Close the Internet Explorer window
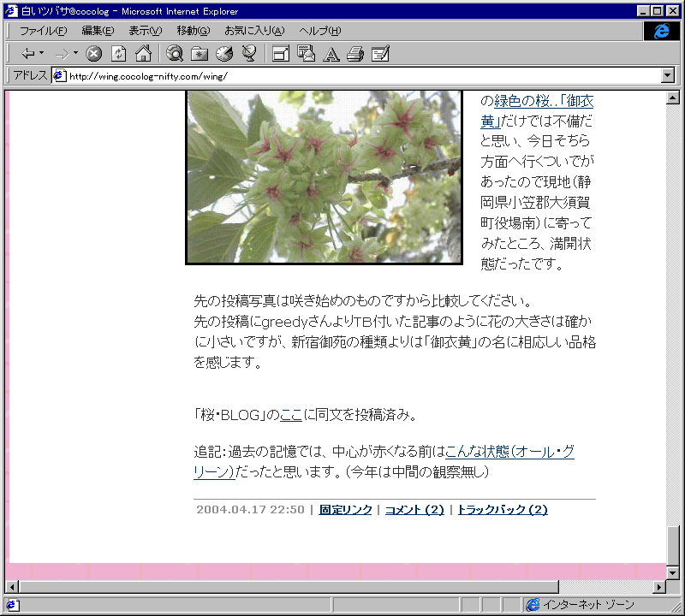 (672, 11)
